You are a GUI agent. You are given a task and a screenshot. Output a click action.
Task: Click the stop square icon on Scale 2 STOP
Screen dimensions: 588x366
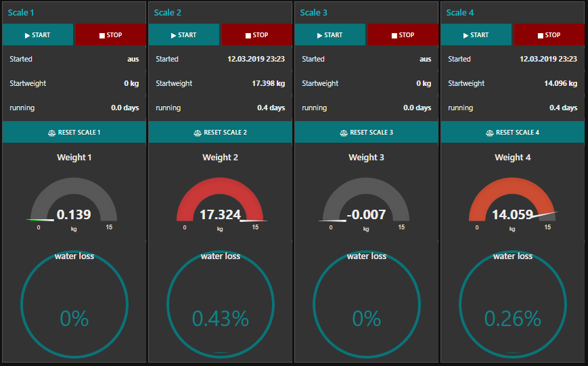248,36
